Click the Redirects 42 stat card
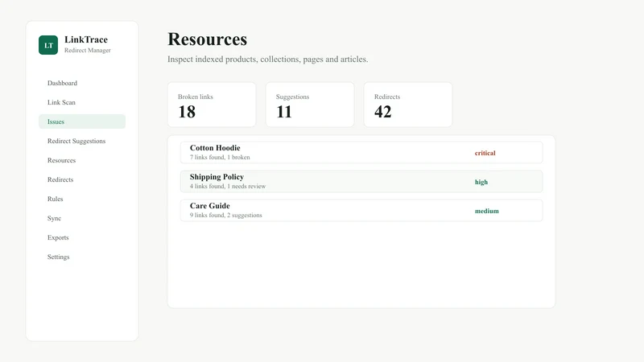 pos(408,105)
